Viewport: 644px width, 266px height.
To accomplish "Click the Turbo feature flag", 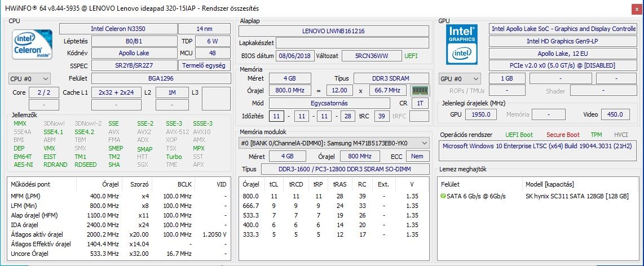I will tap(174, 157).
